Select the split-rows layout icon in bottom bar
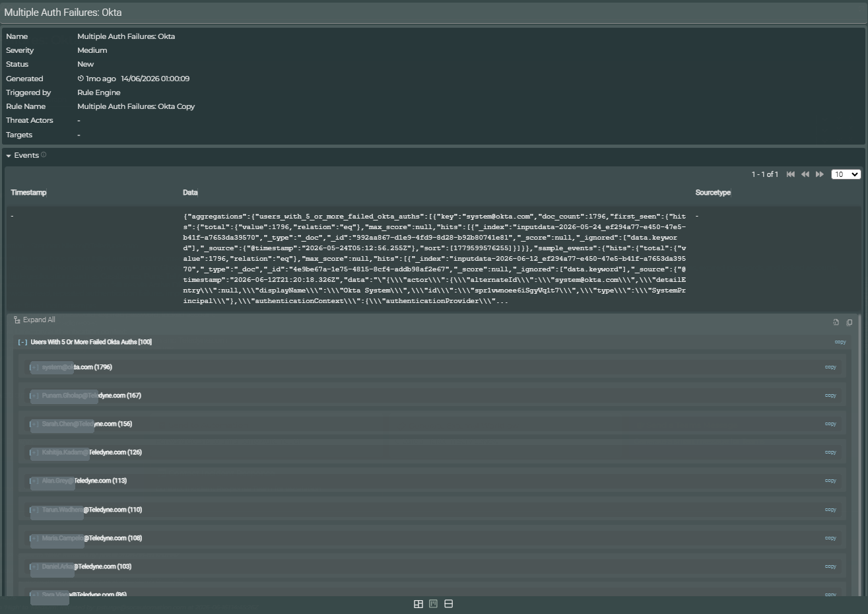The height and width of the screenshot is (614, 868). click(x=449, y=604)
